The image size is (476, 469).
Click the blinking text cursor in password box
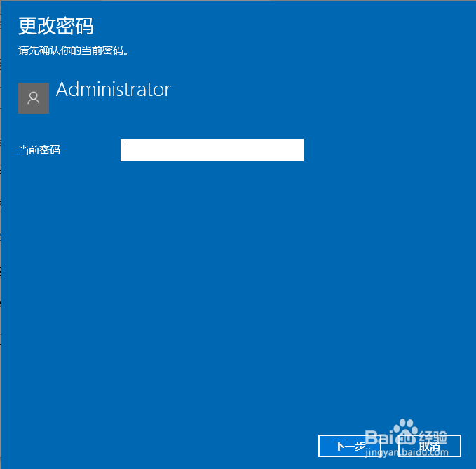(x=128, y=150)
